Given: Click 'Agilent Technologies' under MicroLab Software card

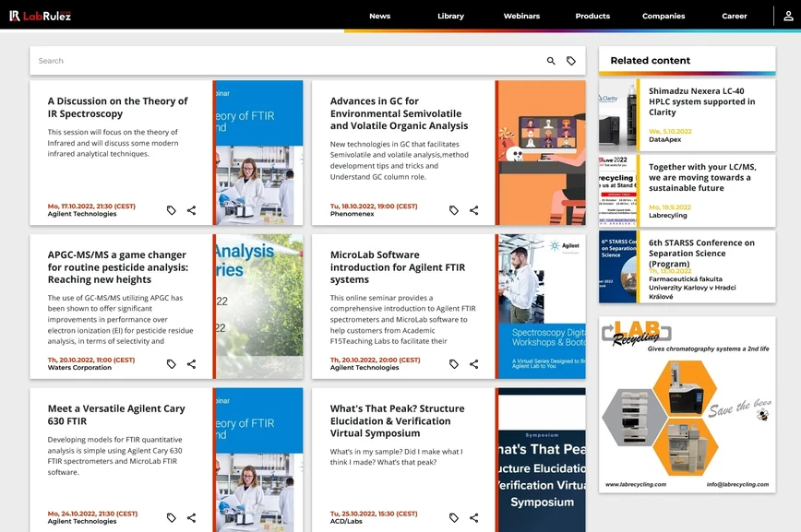Looking at the screenshot, I should pyautogui.click(x=365, y=368).
